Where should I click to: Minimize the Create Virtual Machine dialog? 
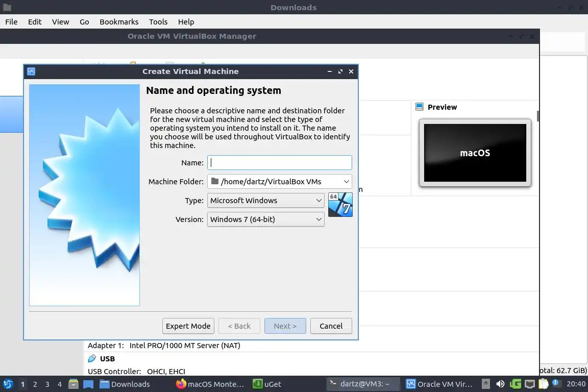tap(330, 71)
